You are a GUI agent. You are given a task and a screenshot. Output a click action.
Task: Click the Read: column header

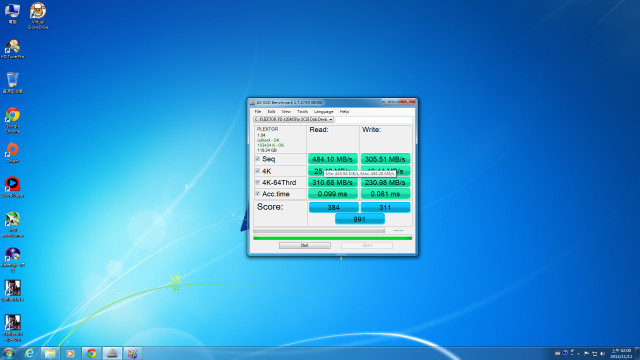(319, 130)
